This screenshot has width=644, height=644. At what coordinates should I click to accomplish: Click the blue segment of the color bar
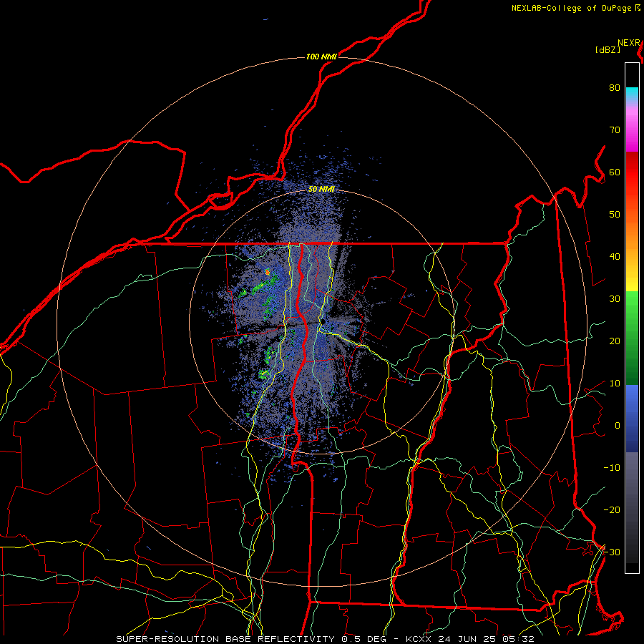(632, 418)
